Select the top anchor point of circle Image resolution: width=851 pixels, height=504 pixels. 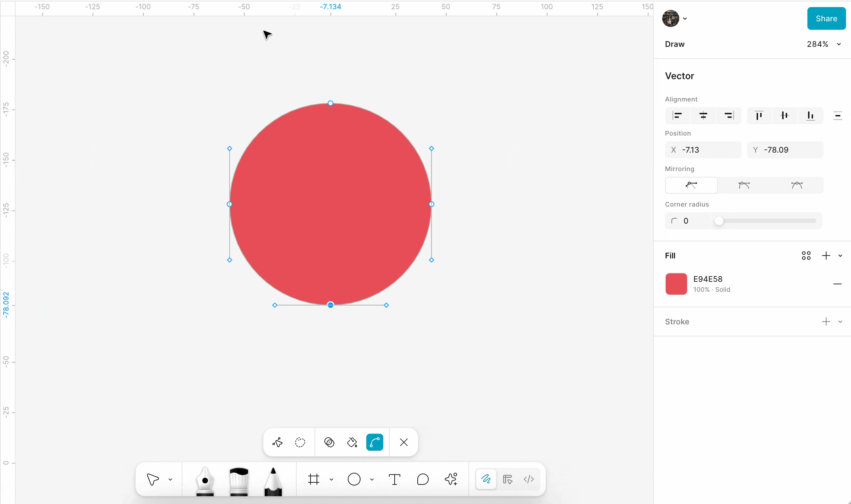(330, 103)
